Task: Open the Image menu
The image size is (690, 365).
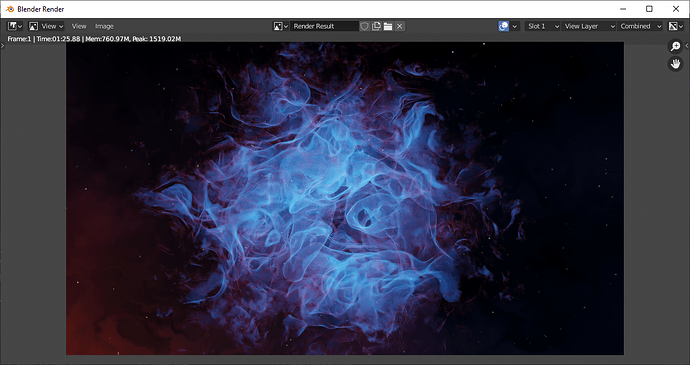Action: tap(104, 26)
